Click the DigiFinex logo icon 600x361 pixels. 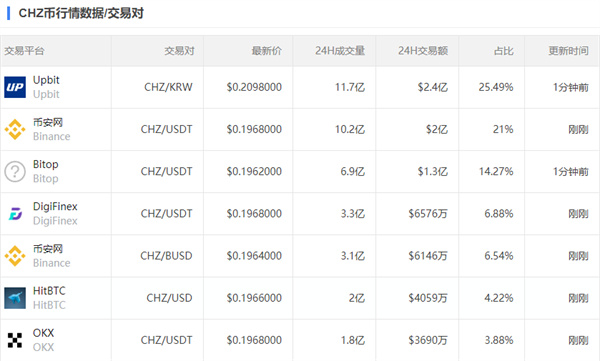[x=15, y=214]
